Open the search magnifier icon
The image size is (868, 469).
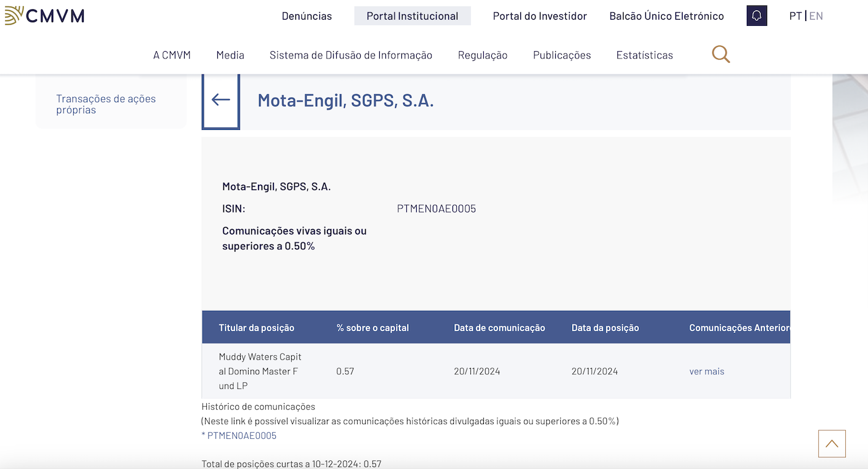click(721, 55)
